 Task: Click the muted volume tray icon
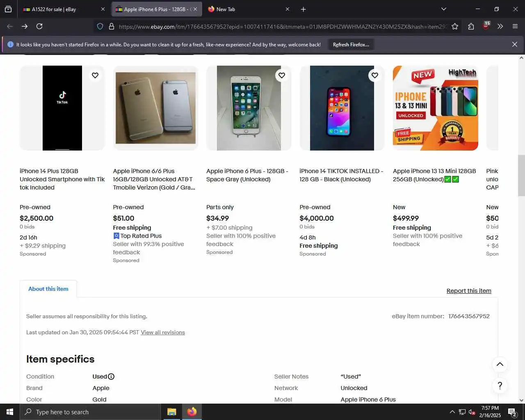tap(472, 412)
